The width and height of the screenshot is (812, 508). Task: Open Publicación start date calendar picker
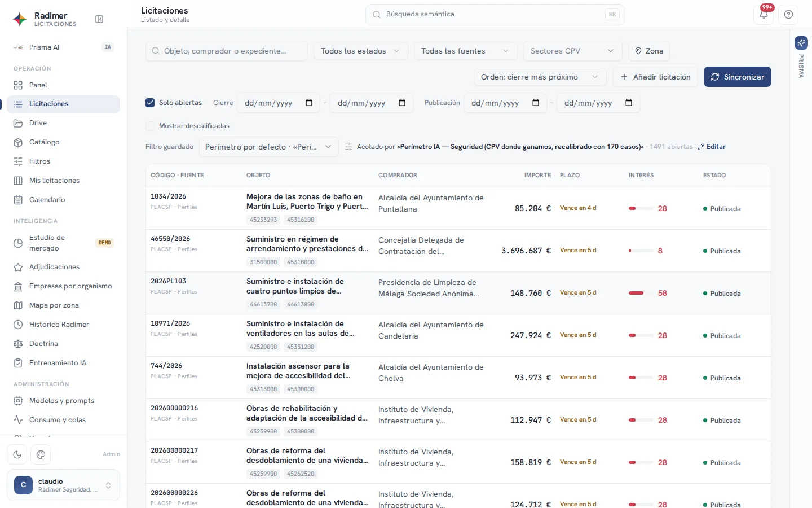[x=536, y=103]
